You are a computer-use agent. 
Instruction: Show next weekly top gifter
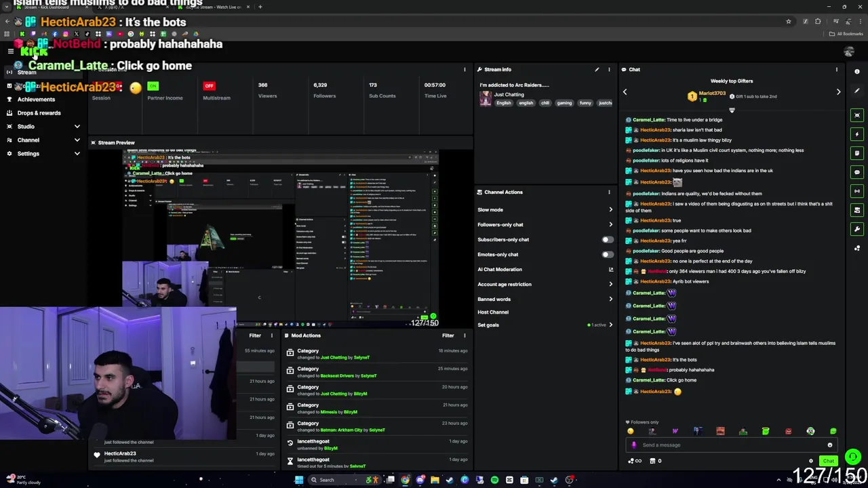click(838, 91)
